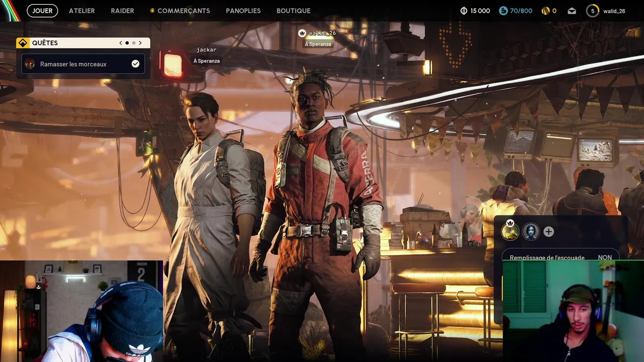Click the yellow Quêtes diamond icon

23,43
